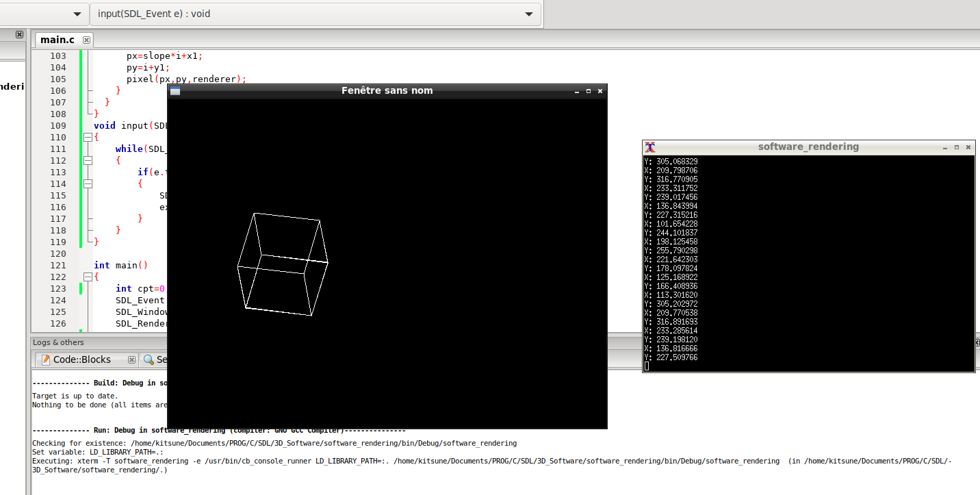
Task: Click the Code::Blocks log tab icon
Action: point(45,359)
